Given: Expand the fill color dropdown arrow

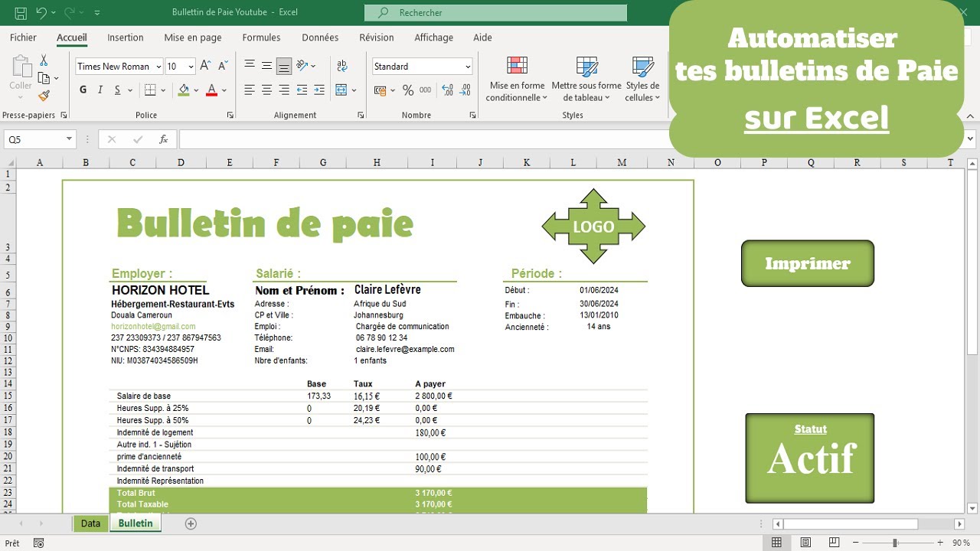Looking at the screenshot, I should (x=196, y=90).
